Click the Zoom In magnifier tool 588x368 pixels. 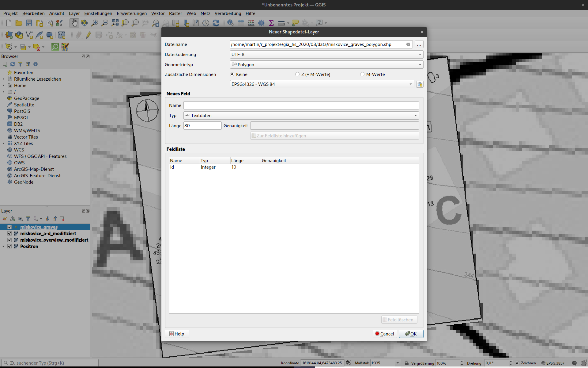point(95,23)
